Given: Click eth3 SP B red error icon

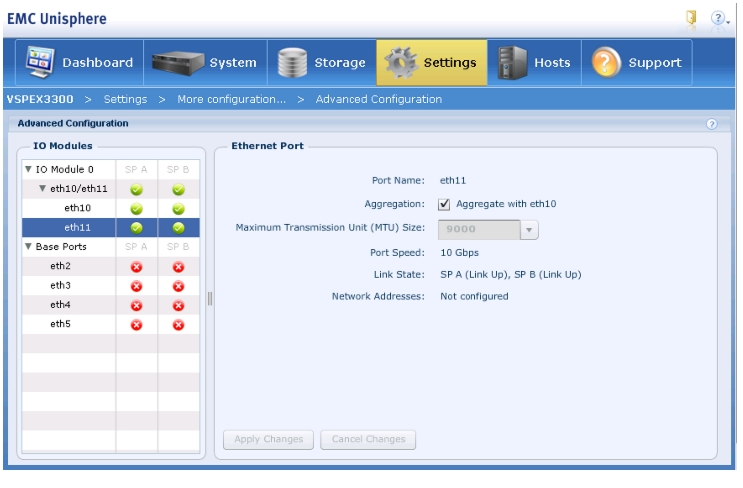Looking at the screenshot, I should [x=178, y=286].
